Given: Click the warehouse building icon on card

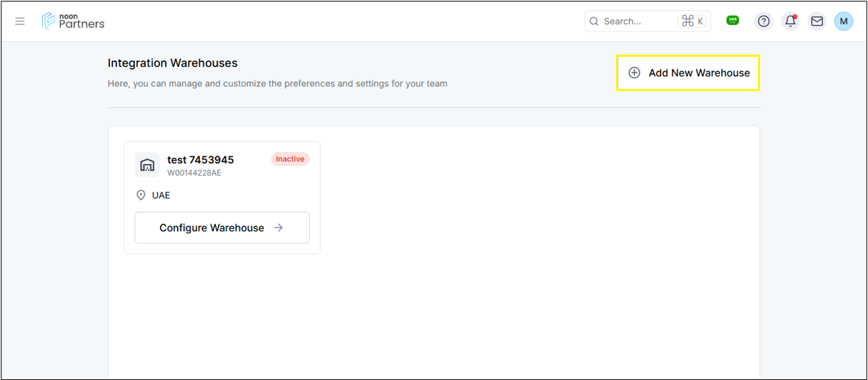Looking at the screenshot, I should (x=147, y=165).
